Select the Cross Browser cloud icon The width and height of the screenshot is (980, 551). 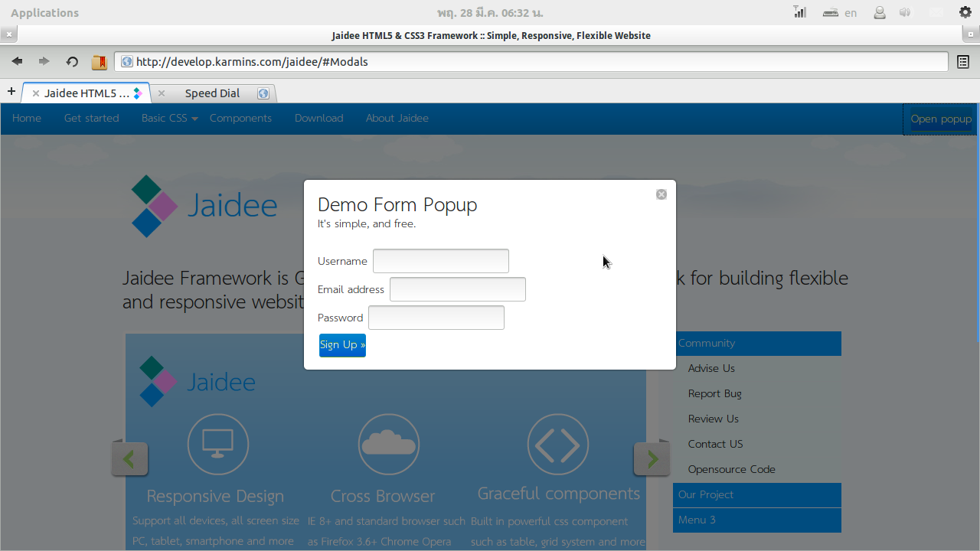point(388,444)
